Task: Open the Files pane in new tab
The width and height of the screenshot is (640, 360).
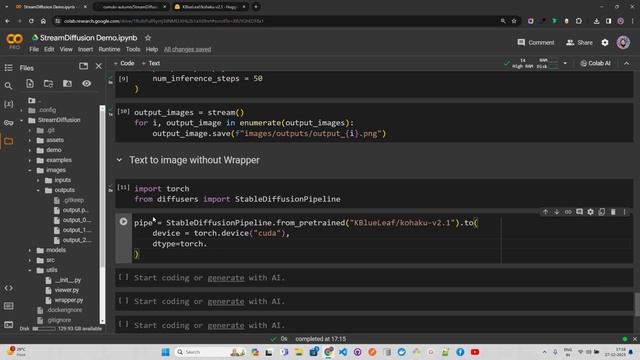Action: 83,66
